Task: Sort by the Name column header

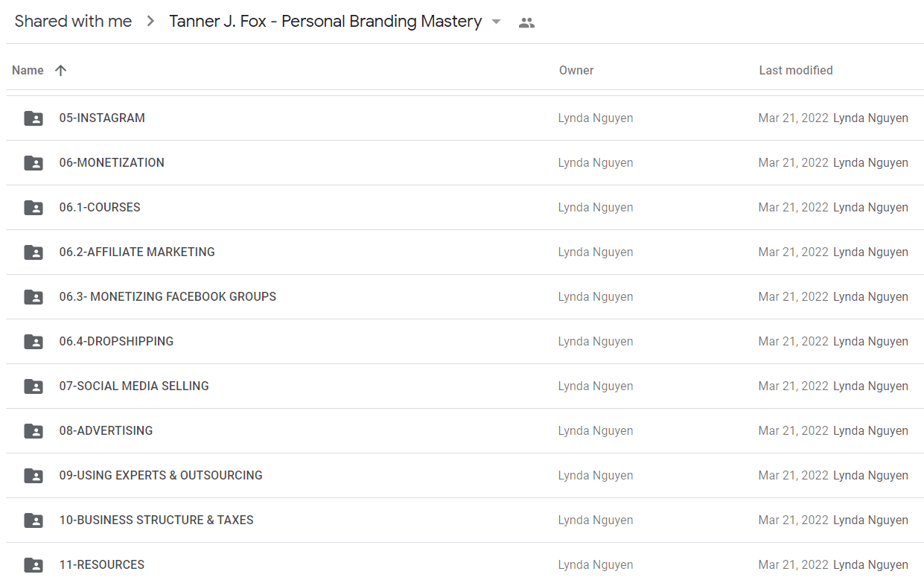Action: [x=28, y=70]
